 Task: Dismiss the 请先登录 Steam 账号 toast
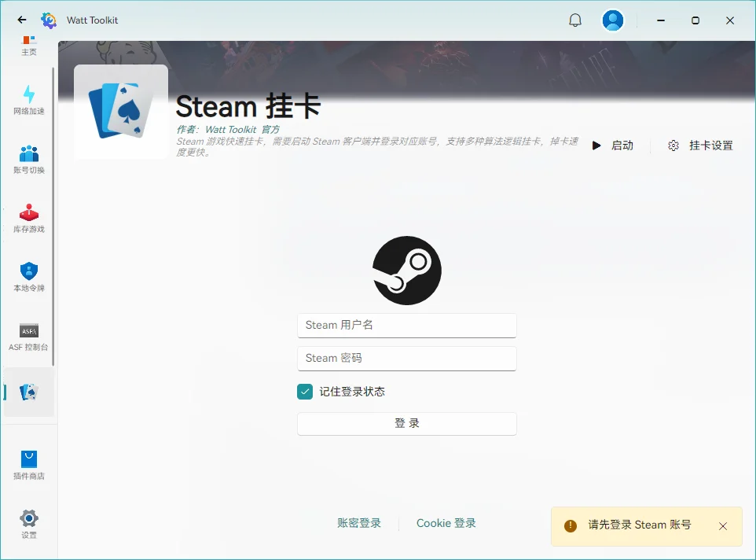pos(723,526)
